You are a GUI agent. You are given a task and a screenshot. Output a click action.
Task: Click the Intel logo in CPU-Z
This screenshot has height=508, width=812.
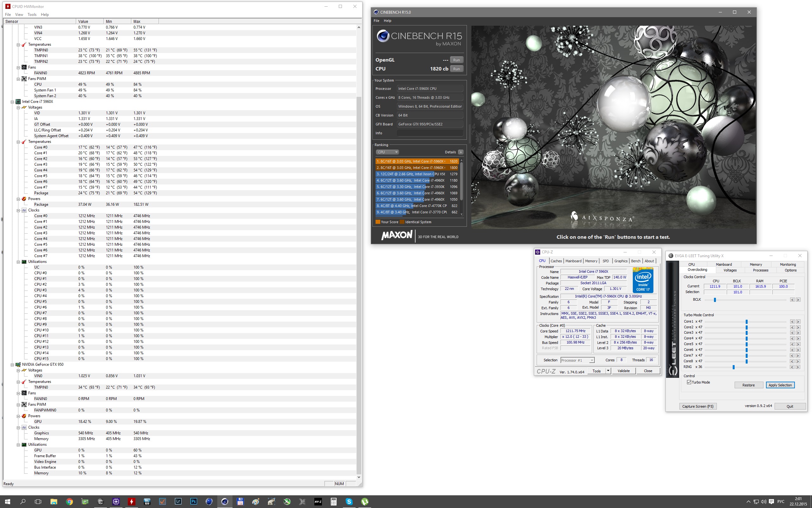[x=643, y=280]
